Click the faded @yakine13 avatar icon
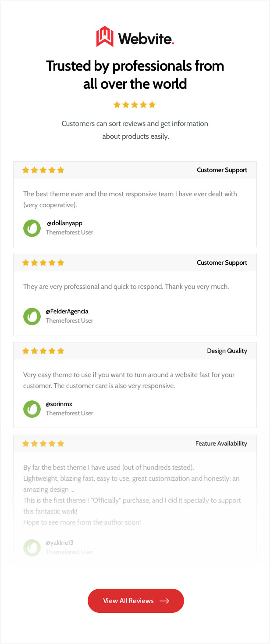 click(32, 547)
